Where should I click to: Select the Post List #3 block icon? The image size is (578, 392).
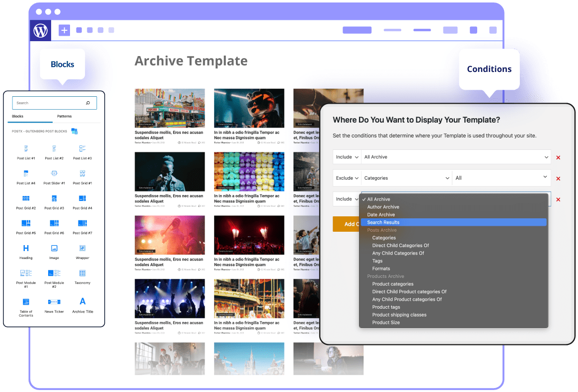(x=82, y=148)
